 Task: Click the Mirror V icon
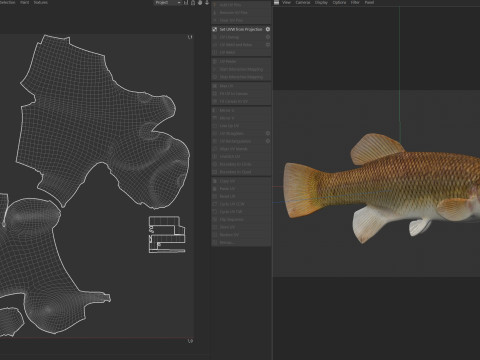(215, 118)
